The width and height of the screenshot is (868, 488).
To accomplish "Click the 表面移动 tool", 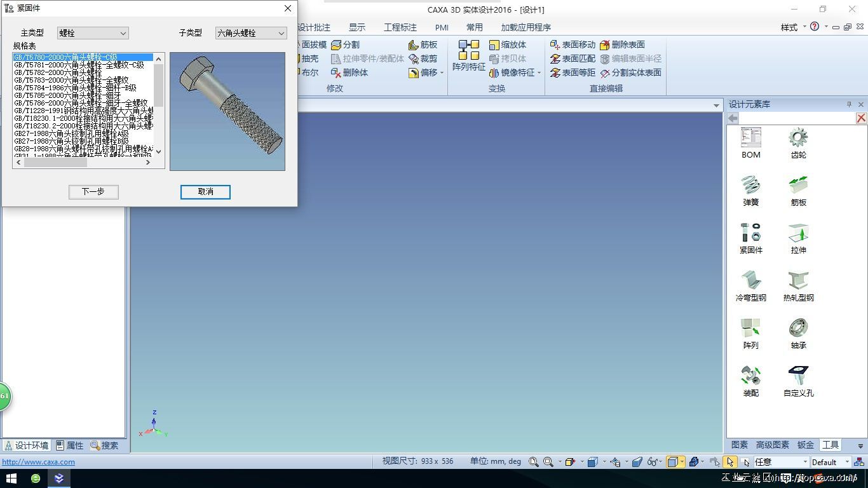I will [x=573, y=44].
